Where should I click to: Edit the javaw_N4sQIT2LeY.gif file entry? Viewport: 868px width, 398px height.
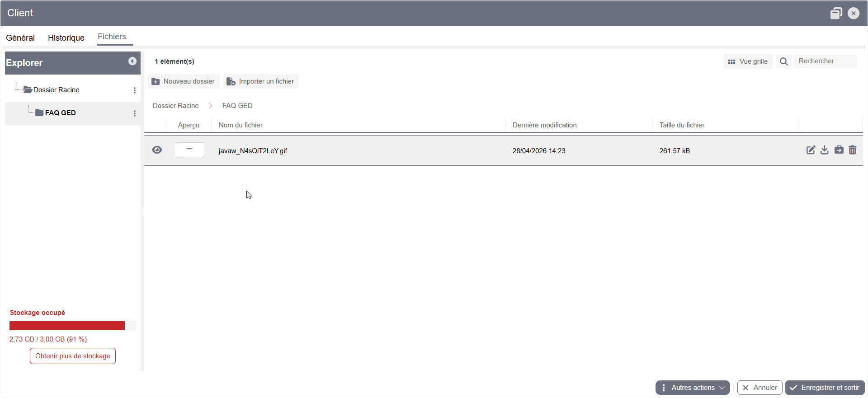pos(811,150)
